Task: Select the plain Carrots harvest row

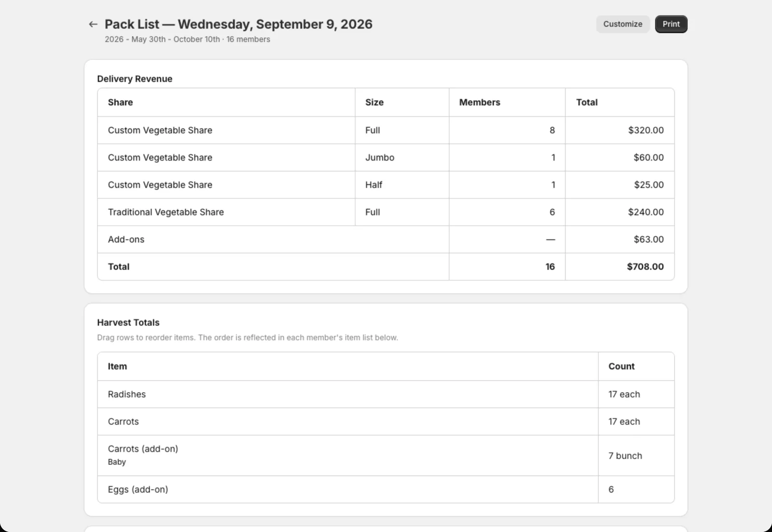Action: (x=386, y=422)
